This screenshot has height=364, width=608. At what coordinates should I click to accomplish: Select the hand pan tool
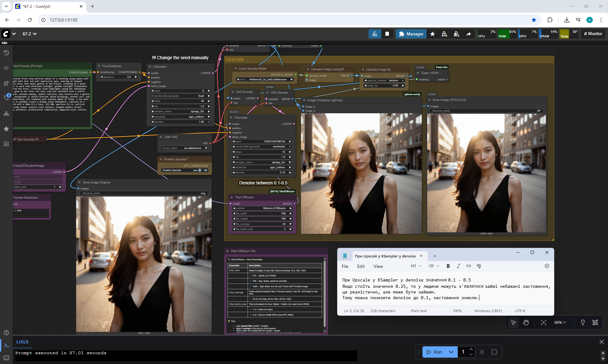(526, 323)
